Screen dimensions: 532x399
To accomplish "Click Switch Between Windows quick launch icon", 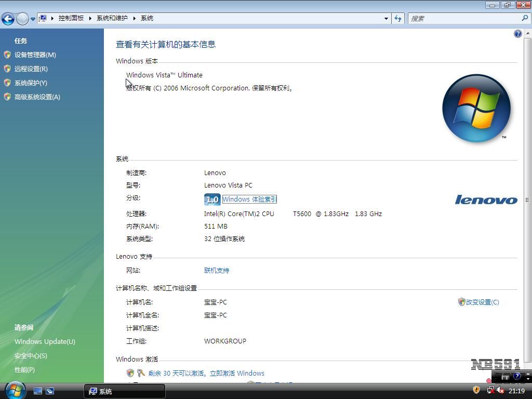I will [x=50, y=391].
